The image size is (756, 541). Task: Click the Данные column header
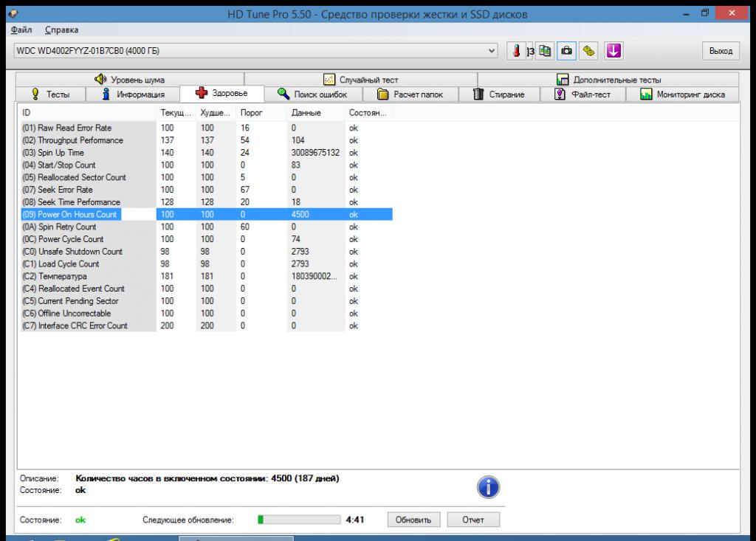click(x=306, y=113)
